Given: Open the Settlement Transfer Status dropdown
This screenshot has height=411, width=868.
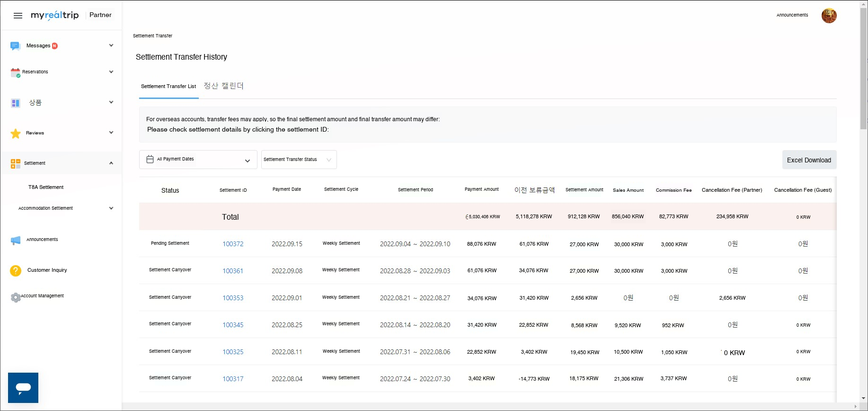Looking at the screenshot, I should coord(299,160).
